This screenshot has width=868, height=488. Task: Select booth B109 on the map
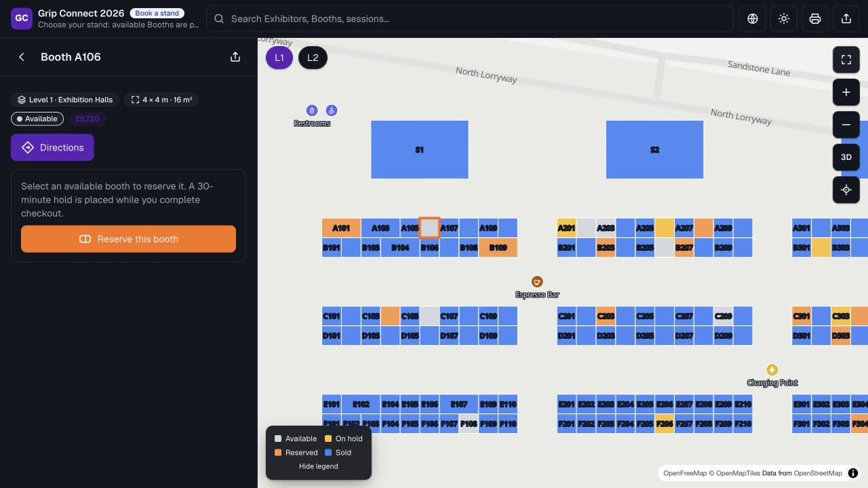click(x=498, y=247)
